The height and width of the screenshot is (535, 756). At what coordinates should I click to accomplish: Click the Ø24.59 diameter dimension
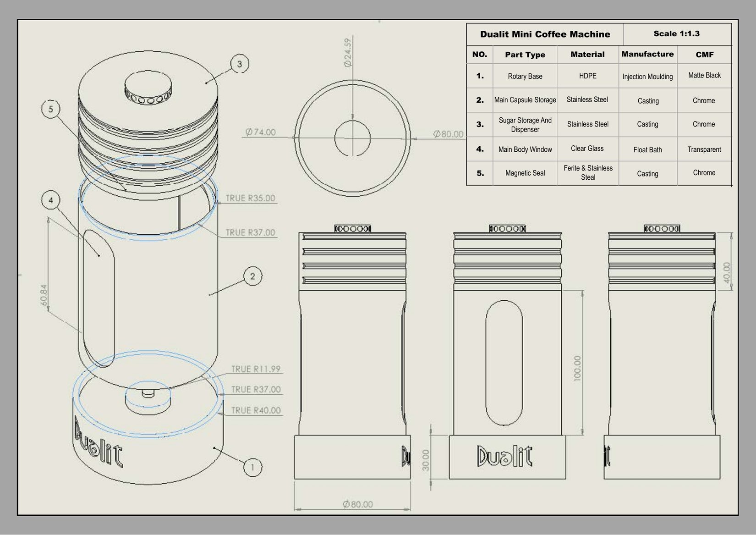[348, 53]
